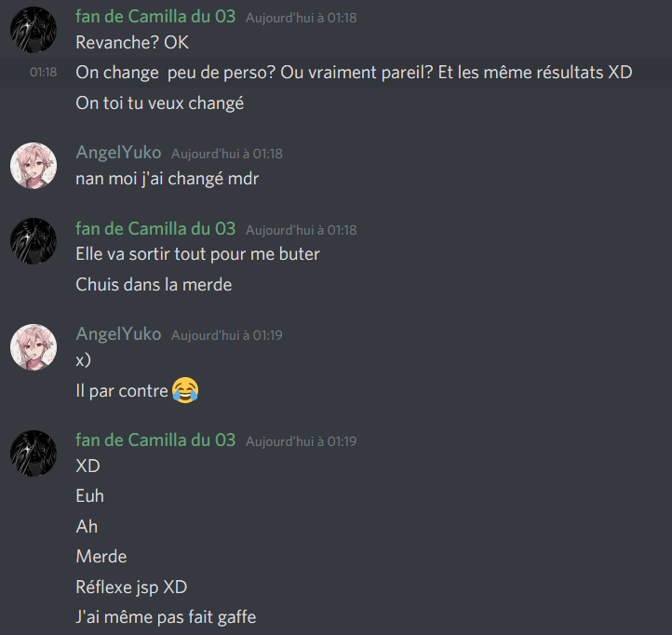The width and height of the screenshot is (672, 635).
Task: Click the laughing-crying emoji after 'Il par contre'
Action: (185, 390)
